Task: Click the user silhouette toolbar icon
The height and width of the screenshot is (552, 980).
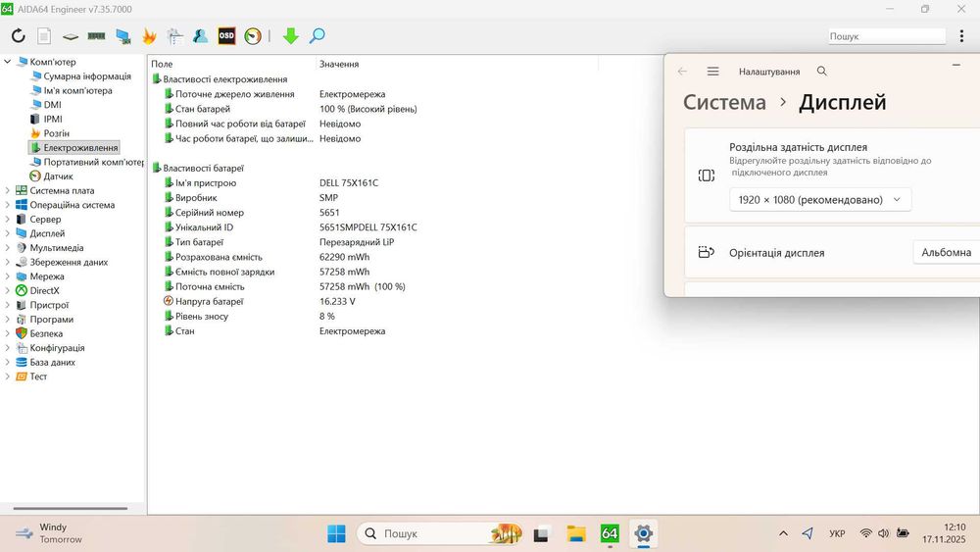Action: pos(200,36)
